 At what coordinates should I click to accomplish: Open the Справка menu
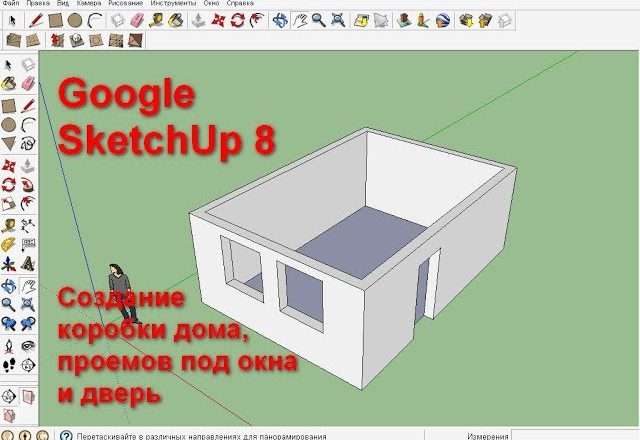[240, 3]
